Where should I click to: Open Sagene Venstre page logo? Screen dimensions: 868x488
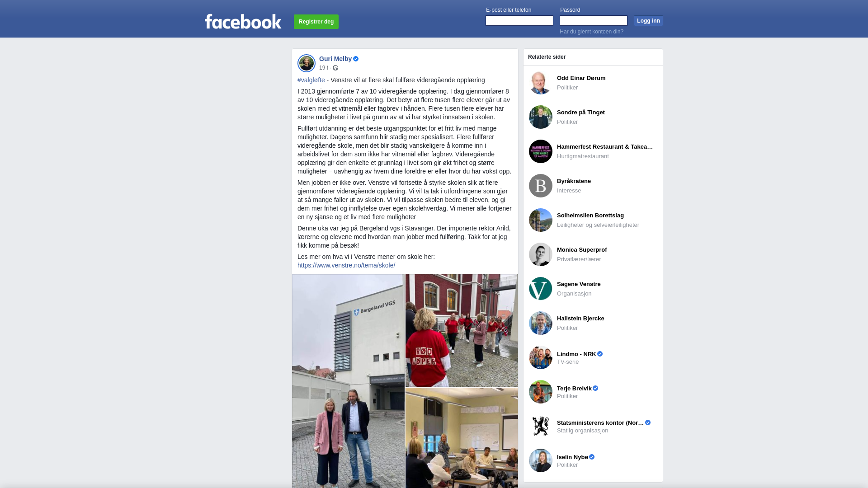pyautogui.click(x=541, y=289)
